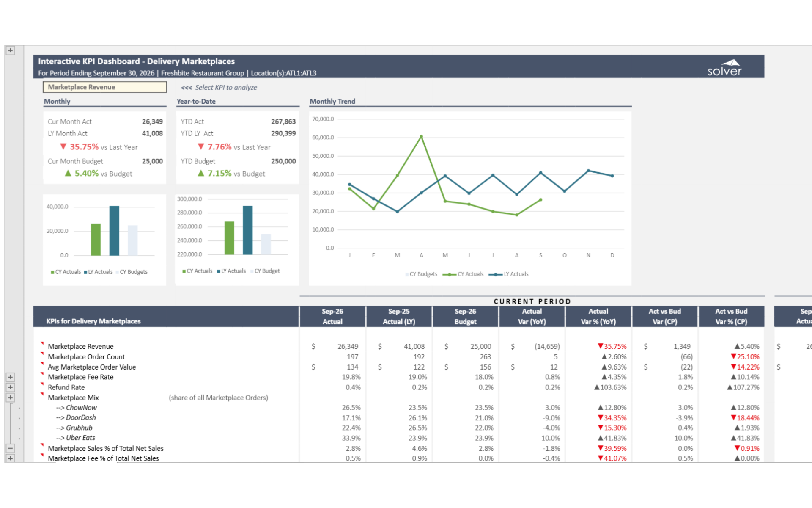812x508 pixels.
Task: Click Marketplace Order Count KPI label
Action: (86, 357)
